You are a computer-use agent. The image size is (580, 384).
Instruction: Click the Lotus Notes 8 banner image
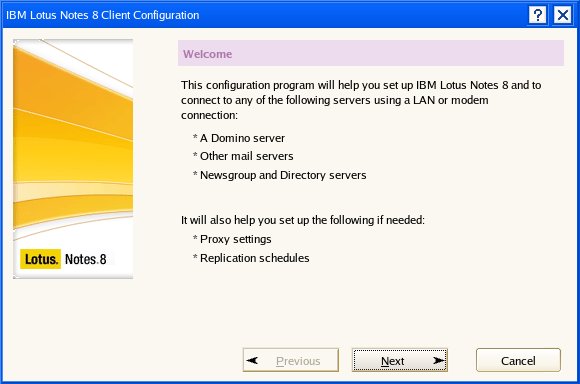[73, 159]
